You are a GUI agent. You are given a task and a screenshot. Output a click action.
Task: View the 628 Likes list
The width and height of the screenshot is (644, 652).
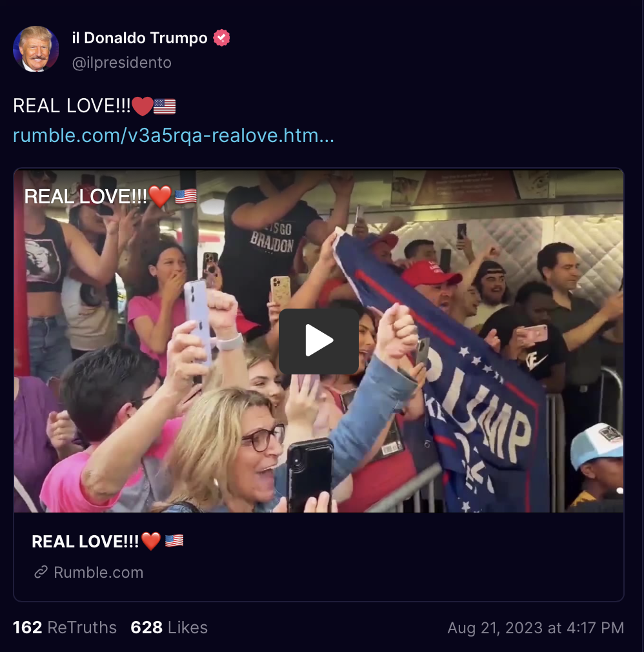169,627
